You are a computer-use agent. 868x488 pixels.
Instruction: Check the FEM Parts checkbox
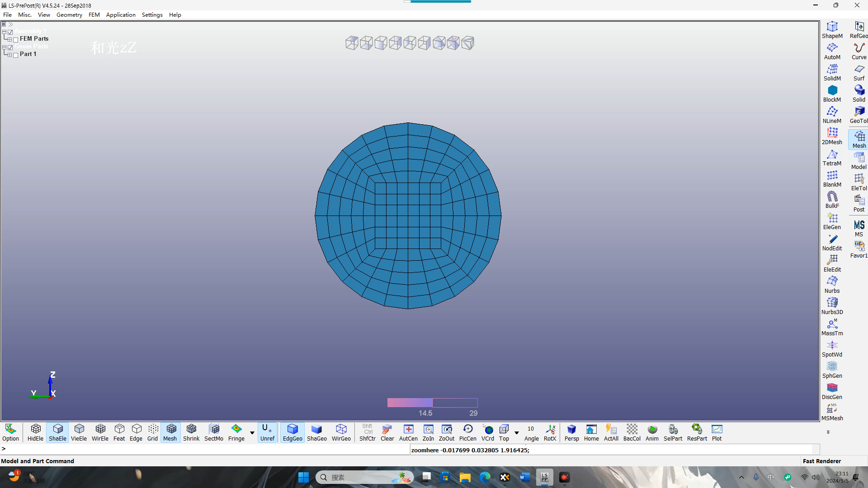pyautogui.click(x=16, y=40)
